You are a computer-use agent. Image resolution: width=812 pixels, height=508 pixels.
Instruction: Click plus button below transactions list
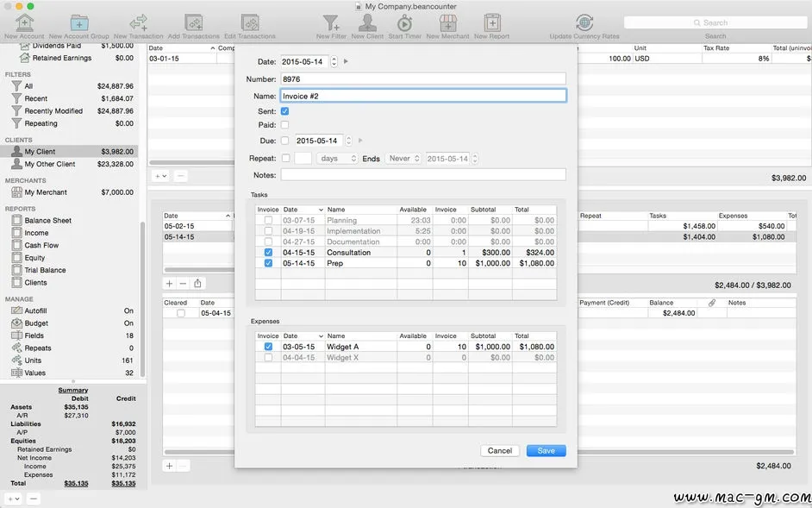tap(169, 466)
